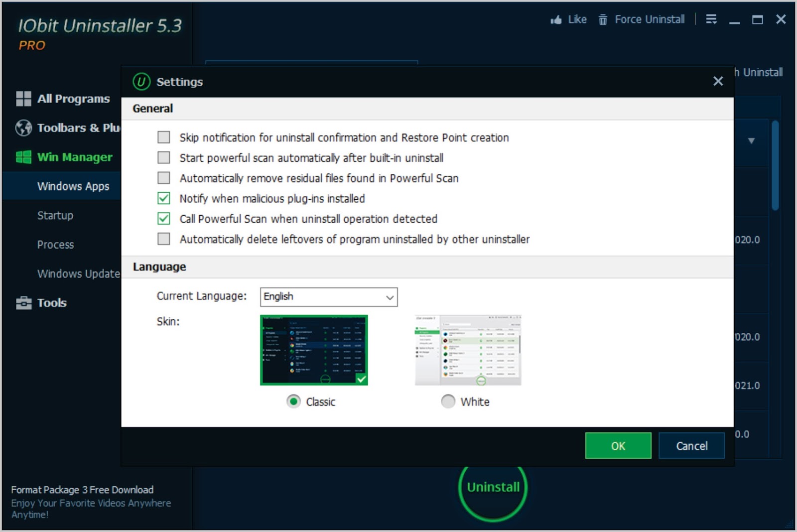Click the Notify when malicious plug-ins text
Viewport: 797px width, 532px height.
pyautogui.click(x=272, y=199)
